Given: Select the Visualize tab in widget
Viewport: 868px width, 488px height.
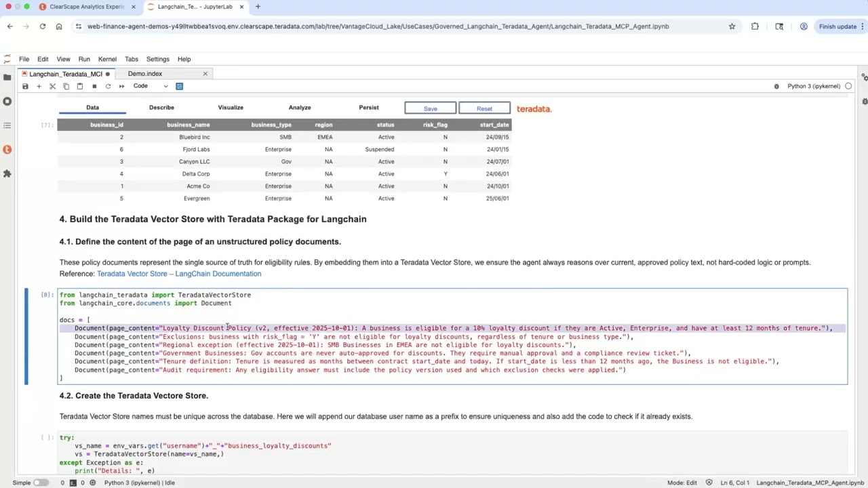Looking at the screenshot, I should [x=231, y=108].
